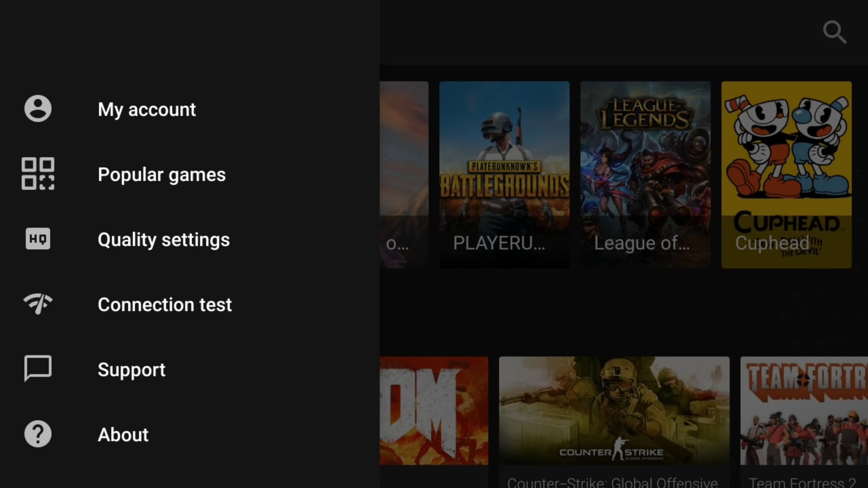
Task: Click the My account person icon
Action: click(38, 108)
